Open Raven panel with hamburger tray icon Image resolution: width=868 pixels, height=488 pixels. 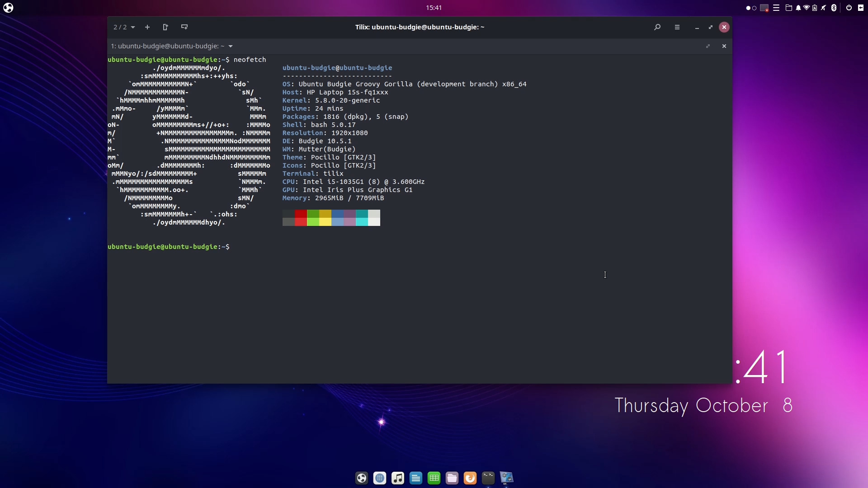(776, 8)
